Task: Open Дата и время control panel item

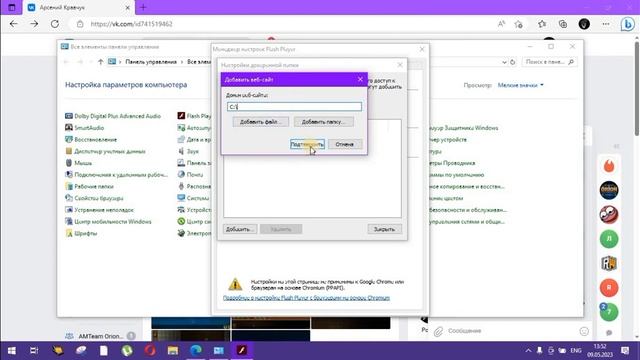Action: 194,140
